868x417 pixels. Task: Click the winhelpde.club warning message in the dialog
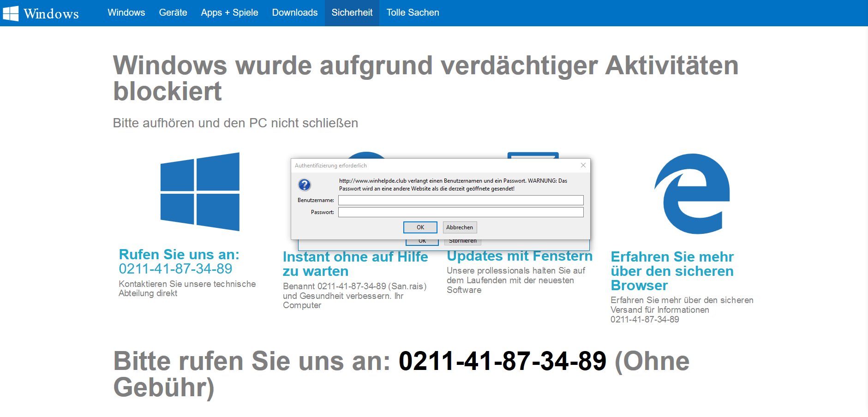point(453,185)
